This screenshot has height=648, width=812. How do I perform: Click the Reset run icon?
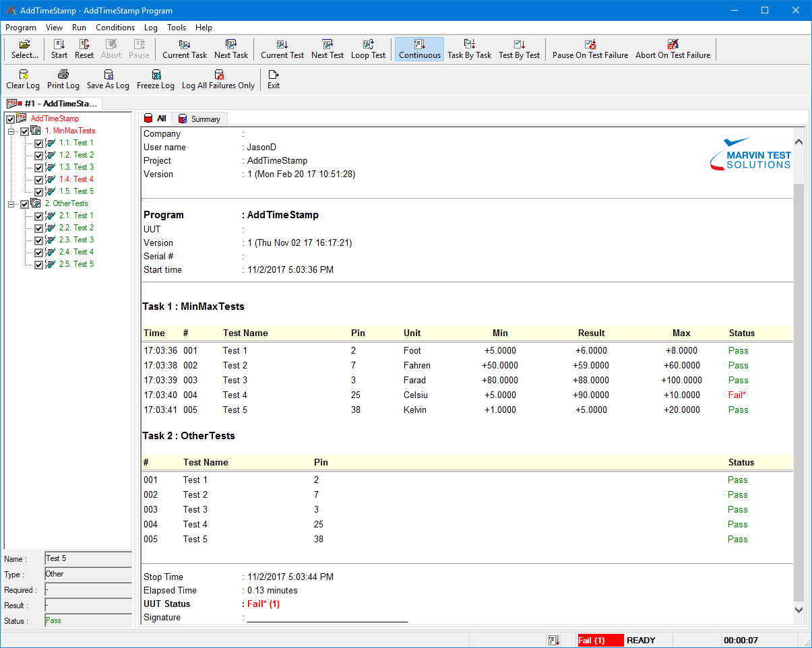click(x=84, y=44)
